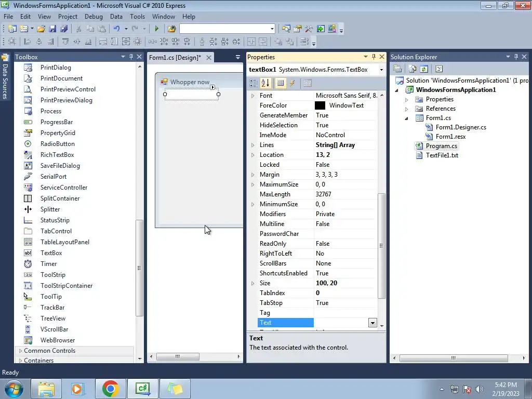
Task: Expand Common Controls group in Toolbox
Action: coord(20,351)
